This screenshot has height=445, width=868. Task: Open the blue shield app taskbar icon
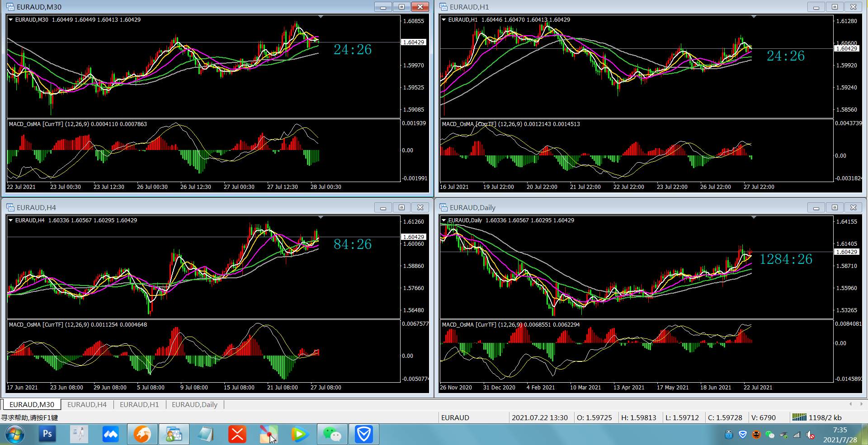tap(363, 435)
